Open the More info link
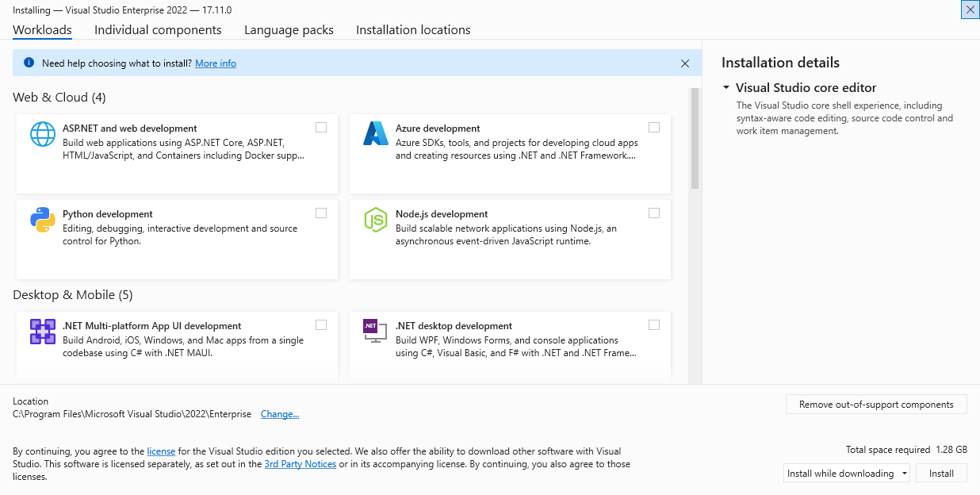 coord(216,63)
